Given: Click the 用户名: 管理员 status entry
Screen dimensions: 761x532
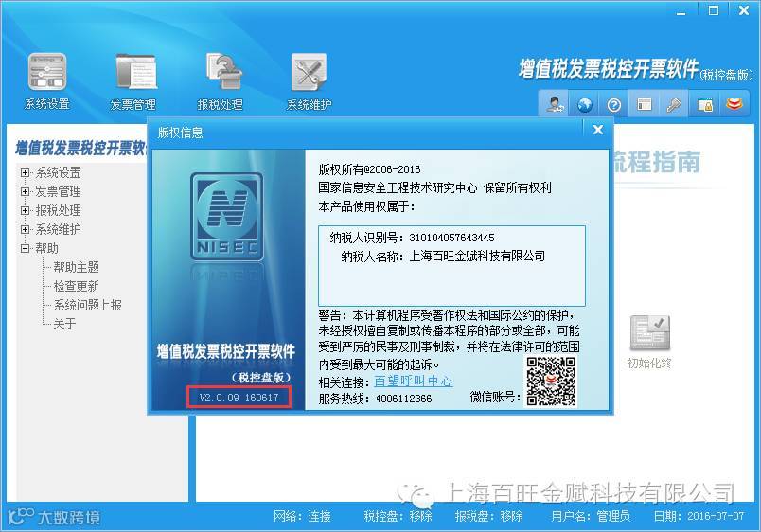Looking at the screenshot, I should click(x=592, y=516).
